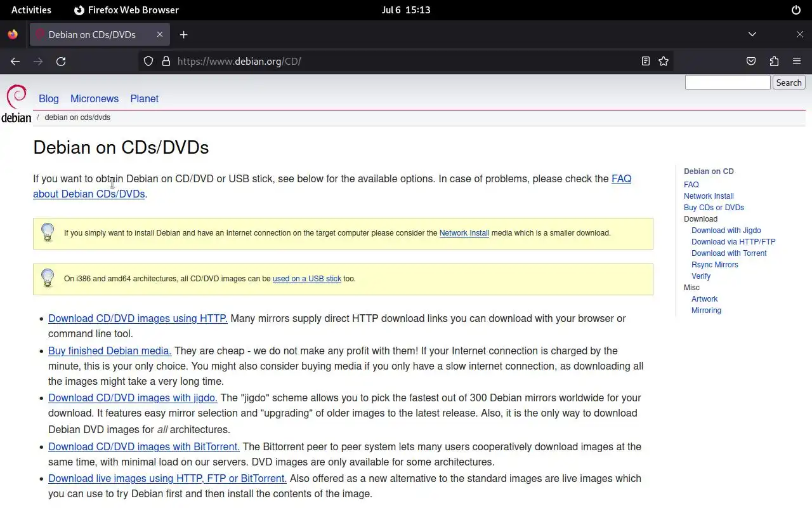This screenshot has width=812, height=508.
Task: Open the Activities overview
Action: tap(31, 10)
